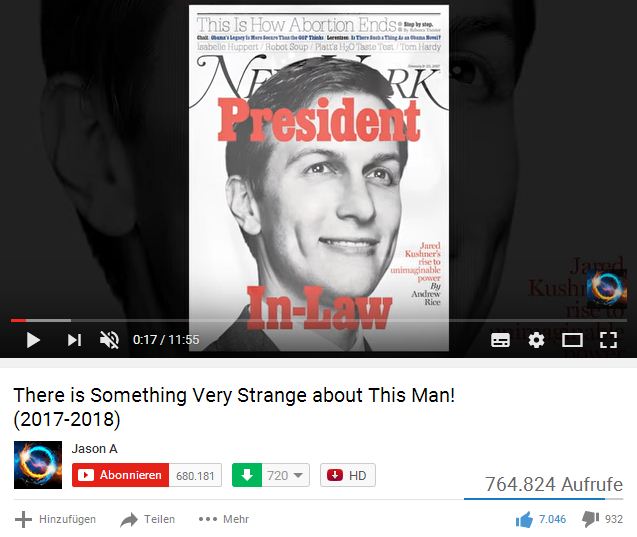The height and width of the screenshot is (537, 637).
Task: Click the green download arrow button
Action: coord(247,475)
